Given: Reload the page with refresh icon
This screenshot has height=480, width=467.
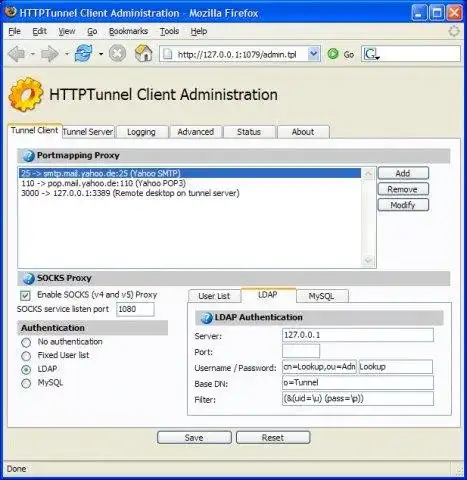Looking at the screenshot, I should click(83, 53).
